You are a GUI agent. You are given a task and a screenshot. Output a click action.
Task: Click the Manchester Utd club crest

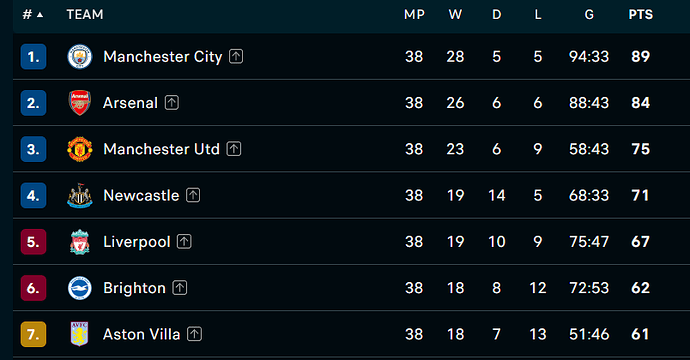(x=80, y=149)
